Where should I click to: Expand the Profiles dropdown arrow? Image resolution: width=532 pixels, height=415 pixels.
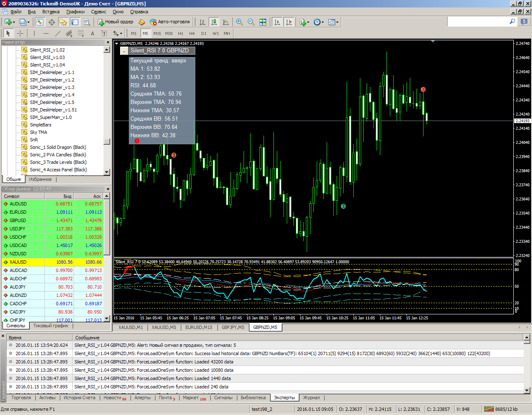(28, 22)
